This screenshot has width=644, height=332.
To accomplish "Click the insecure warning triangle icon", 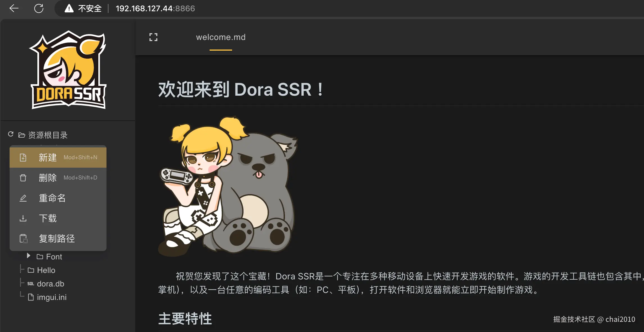I will (69, 8).
